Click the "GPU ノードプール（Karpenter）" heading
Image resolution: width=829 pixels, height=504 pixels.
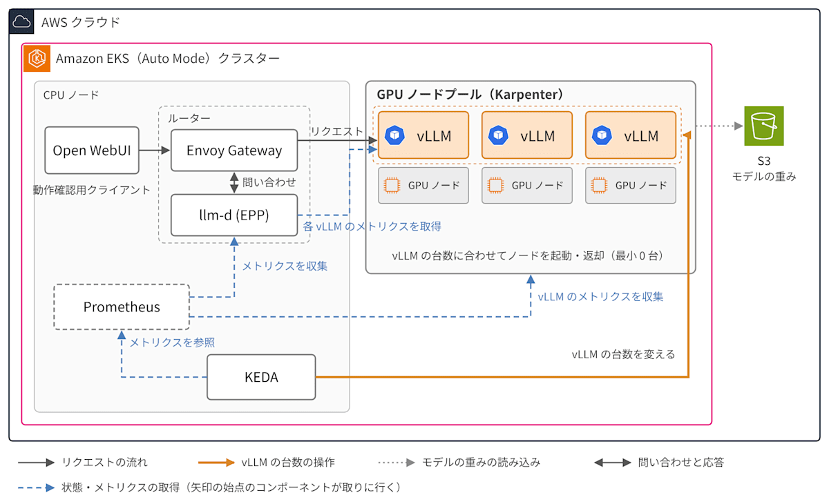click(470, 93)
